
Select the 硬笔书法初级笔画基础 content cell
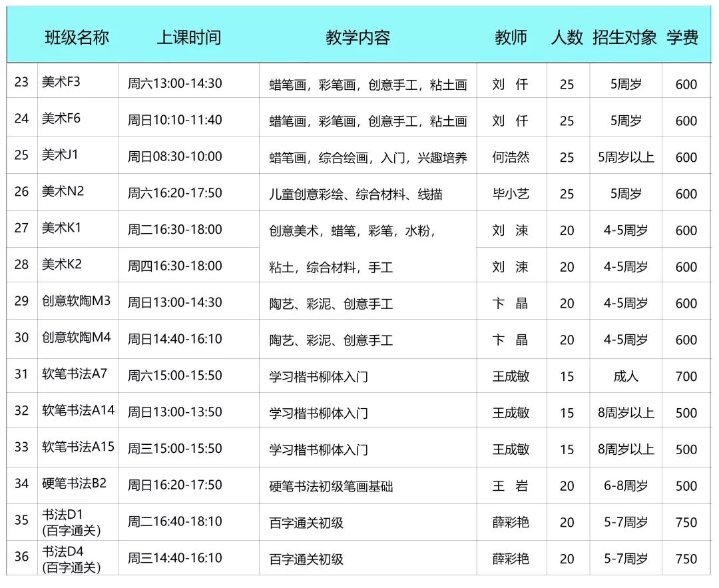[x=331, y=487]
